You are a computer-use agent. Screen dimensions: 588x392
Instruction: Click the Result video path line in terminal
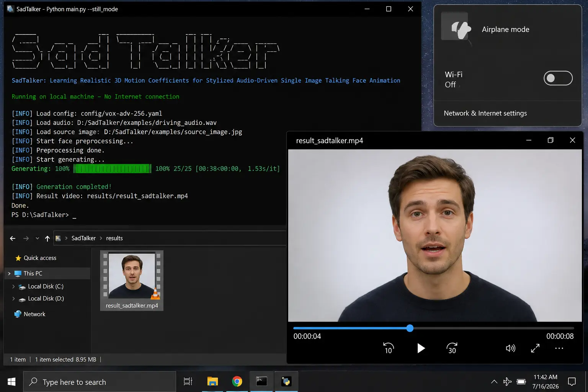(x=100, y=196)
